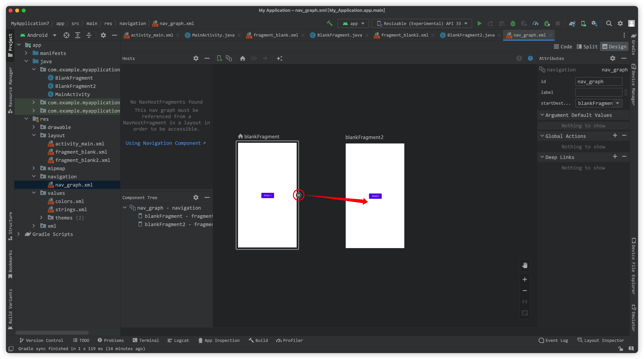Collapse nav_graph node in Component Tree
Image resolution: width=644 pixels, height=359 pixels.
[x=125, y=208]
